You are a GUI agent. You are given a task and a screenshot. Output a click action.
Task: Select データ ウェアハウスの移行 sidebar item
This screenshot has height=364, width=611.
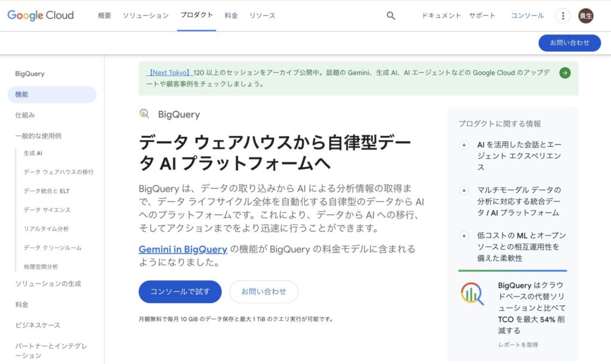pyautogui.click(x=58, y=172)
